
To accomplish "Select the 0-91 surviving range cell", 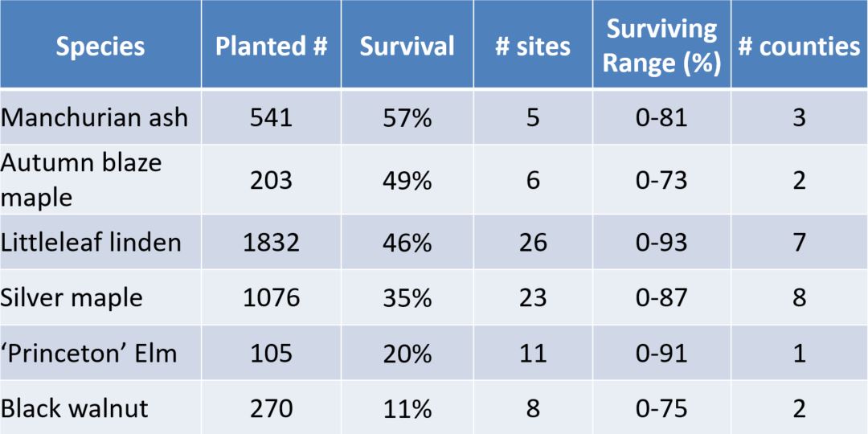I will (661, 353).
